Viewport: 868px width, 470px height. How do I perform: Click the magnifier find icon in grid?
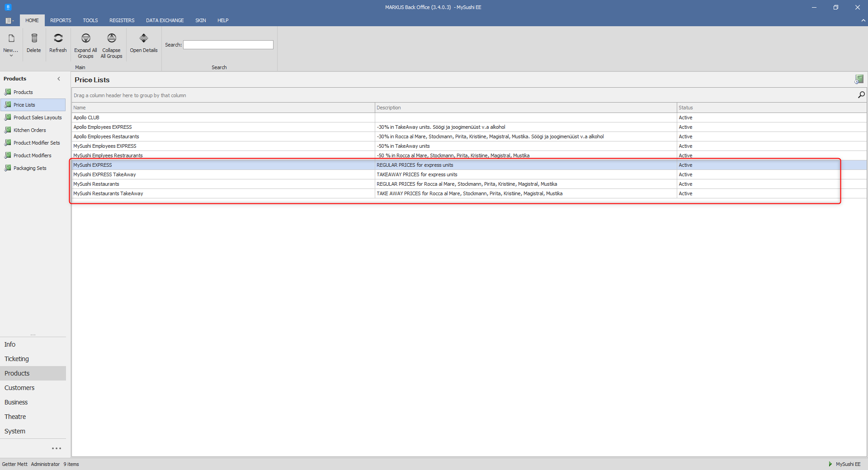861,95
